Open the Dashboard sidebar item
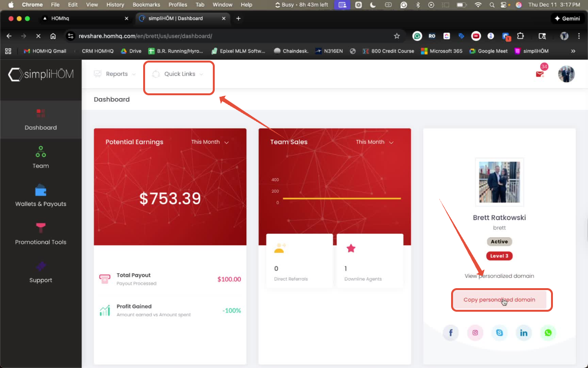 [x=41, y=120]
